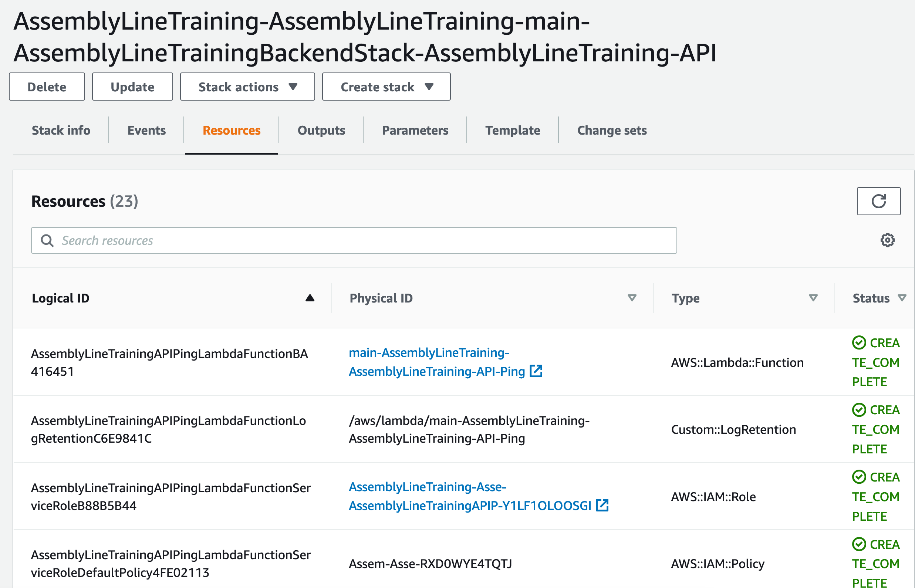915x588 pixels.
Task: Refresh the Resources list
Action: click(x=878, y=201)
